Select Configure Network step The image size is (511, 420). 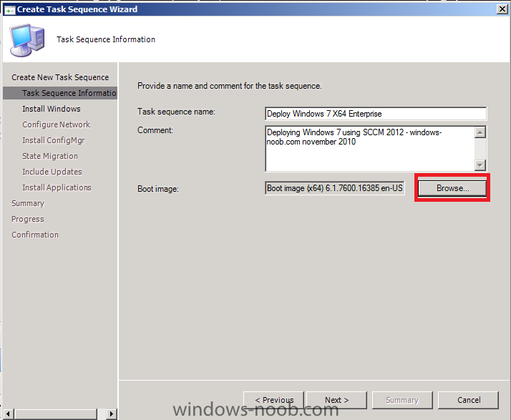coord(57,124)
